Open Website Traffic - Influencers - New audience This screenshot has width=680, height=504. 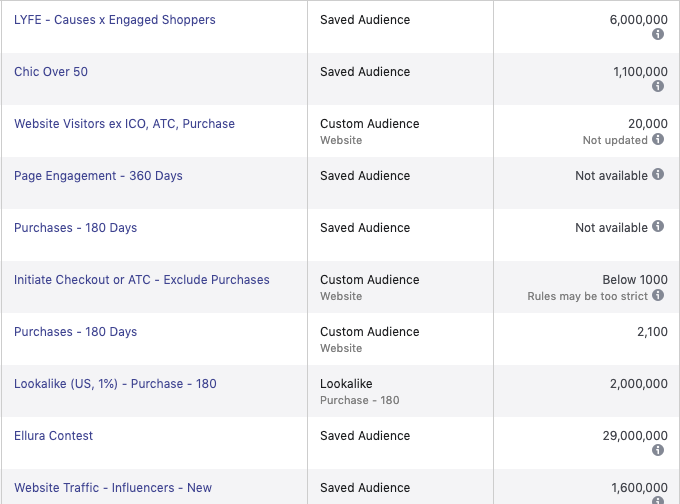click(113, 488)
